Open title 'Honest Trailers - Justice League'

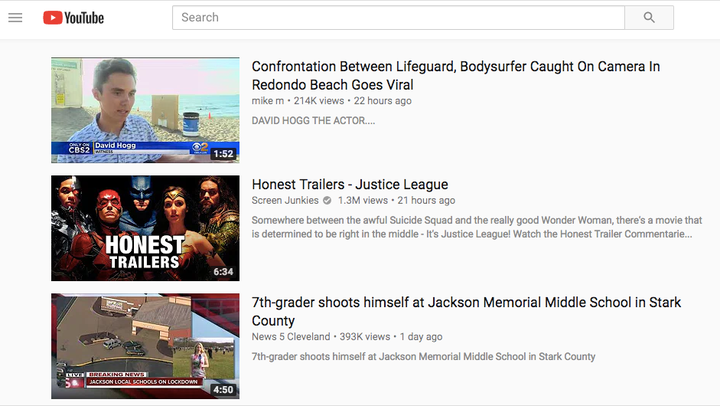[350, 184]
